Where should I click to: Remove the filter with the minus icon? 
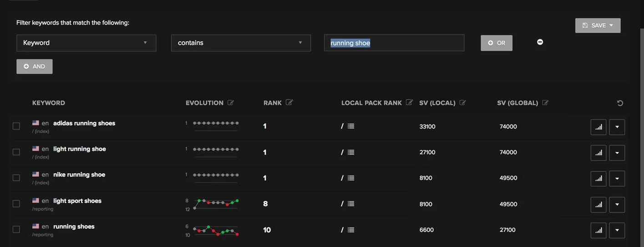540,42
